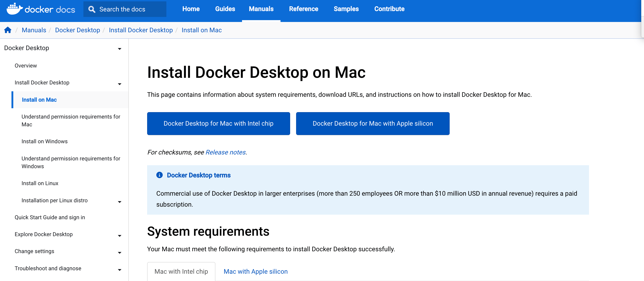Open Understand permission requirements for Mac
This screenshot has width=644, height=281.
tap(71, 120)
